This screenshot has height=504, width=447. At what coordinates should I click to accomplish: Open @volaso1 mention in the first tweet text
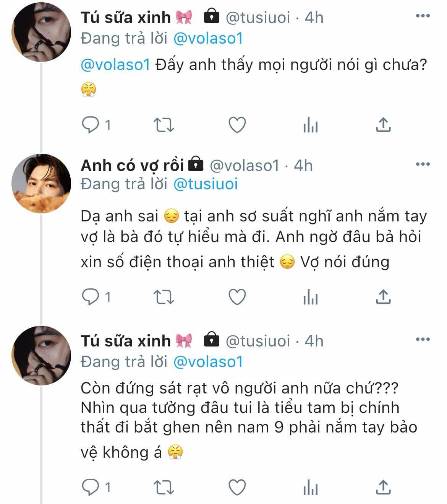click(x=115, y=65)
